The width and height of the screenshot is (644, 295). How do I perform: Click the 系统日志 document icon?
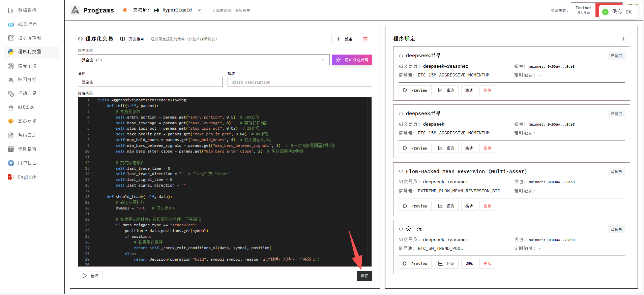(11, 135)
